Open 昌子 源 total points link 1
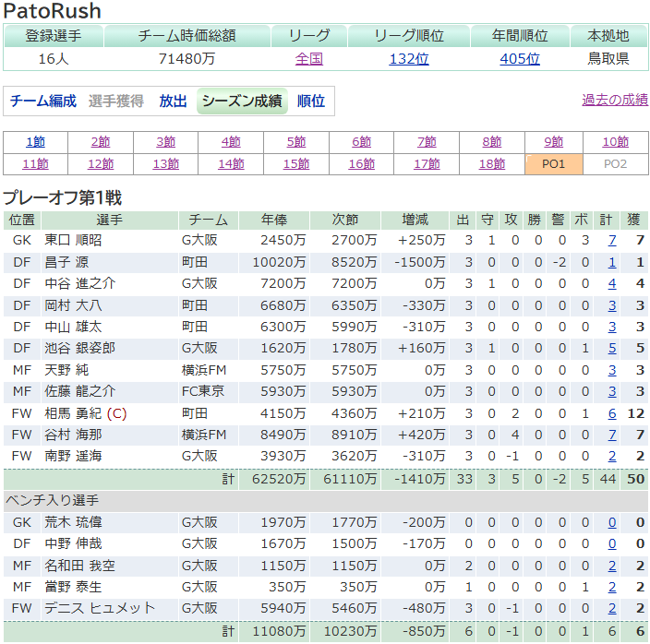 click(x=612, y=262)
